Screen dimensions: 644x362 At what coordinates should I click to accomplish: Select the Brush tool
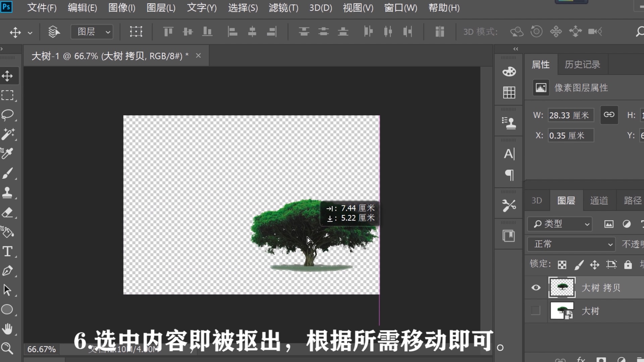(x=7, y=173)
